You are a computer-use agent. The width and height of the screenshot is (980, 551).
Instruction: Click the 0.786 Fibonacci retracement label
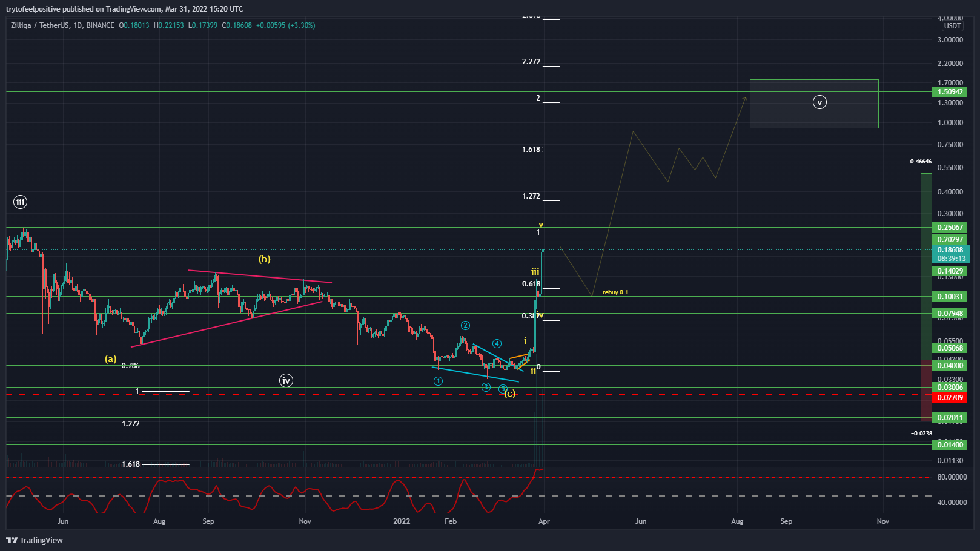tap(131, 366)
